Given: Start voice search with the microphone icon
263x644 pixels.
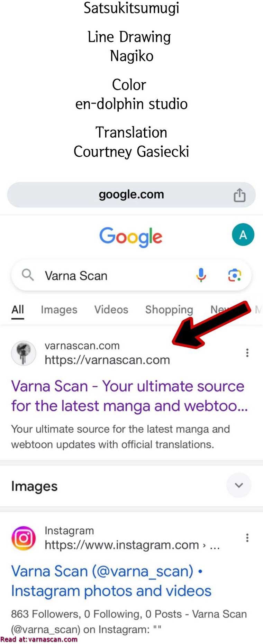Looking at the screenshot, I should point(201,275).
